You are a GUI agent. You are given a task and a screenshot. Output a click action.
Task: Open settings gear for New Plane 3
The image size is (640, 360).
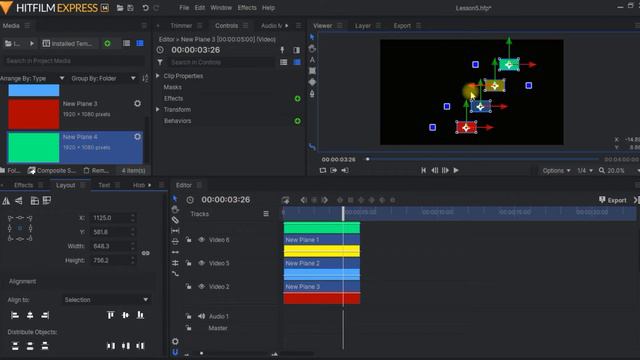[138, 104]
